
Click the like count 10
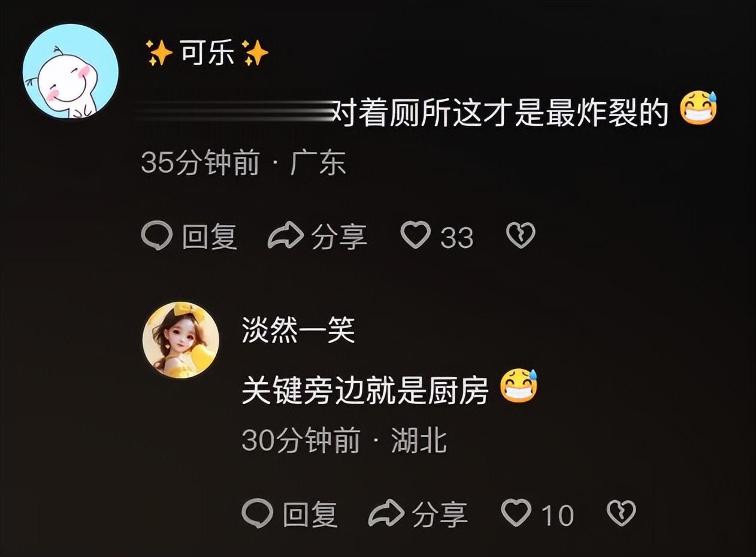[557, 516]
